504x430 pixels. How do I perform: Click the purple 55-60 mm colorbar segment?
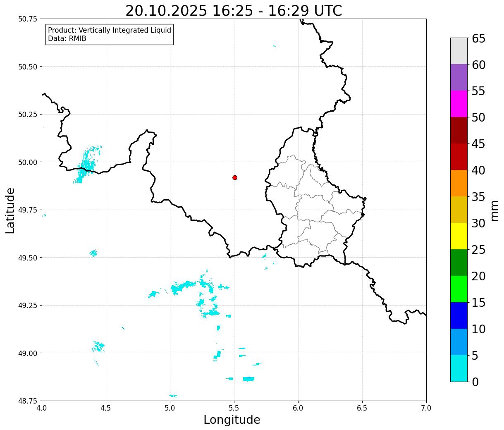click(459, 77)
